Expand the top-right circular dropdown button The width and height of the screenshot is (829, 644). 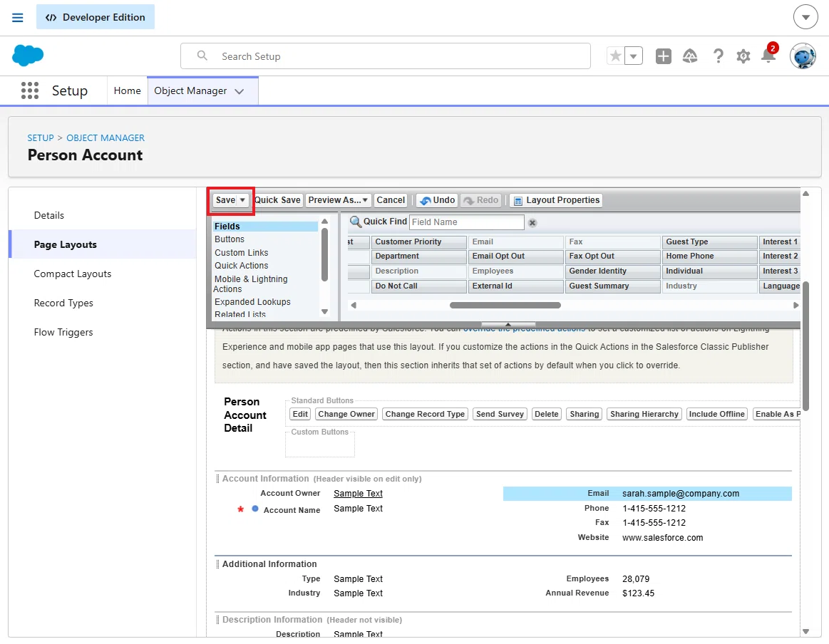tap(805, 17)
